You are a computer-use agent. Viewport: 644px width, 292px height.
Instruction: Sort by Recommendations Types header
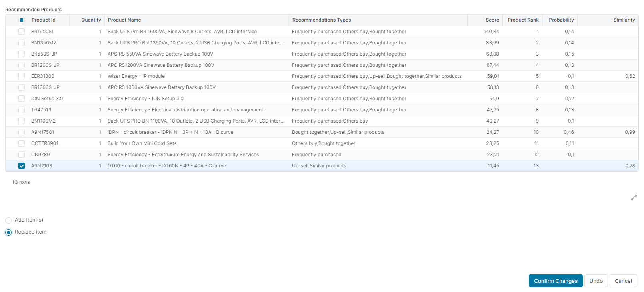pyautogui.click(x=322, y=20)
